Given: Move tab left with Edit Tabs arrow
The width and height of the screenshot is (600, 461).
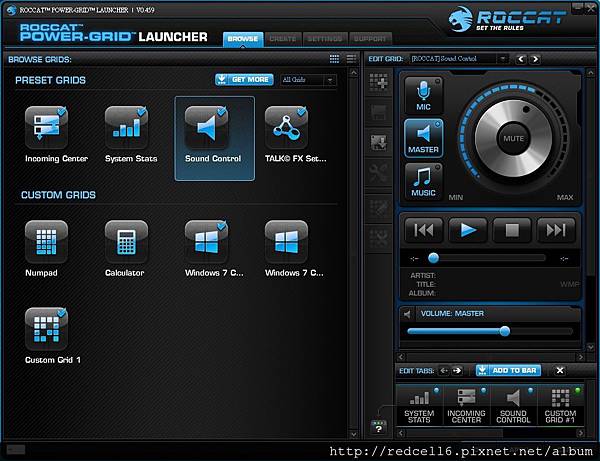Looking at the screenshot, I should click(x=444, y=370).
